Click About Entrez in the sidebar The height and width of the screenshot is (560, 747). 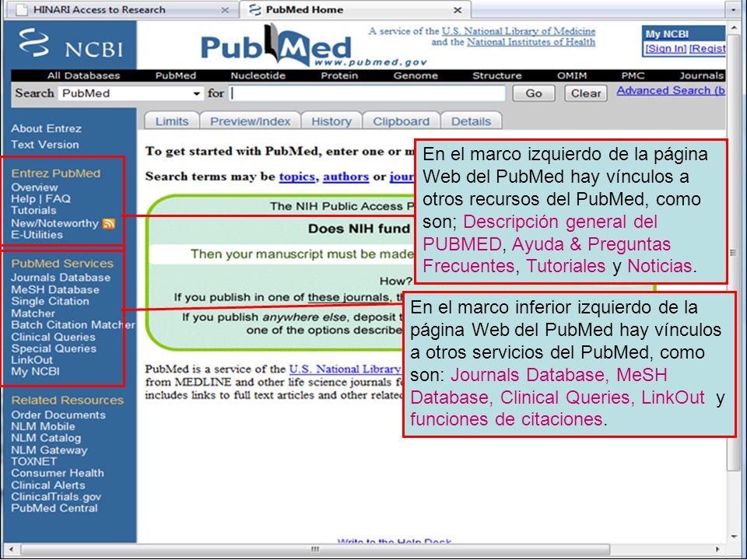[46, 128]
